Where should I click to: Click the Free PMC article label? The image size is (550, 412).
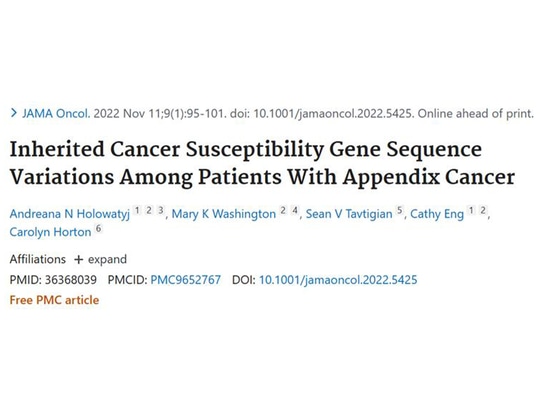coord(54,300)
